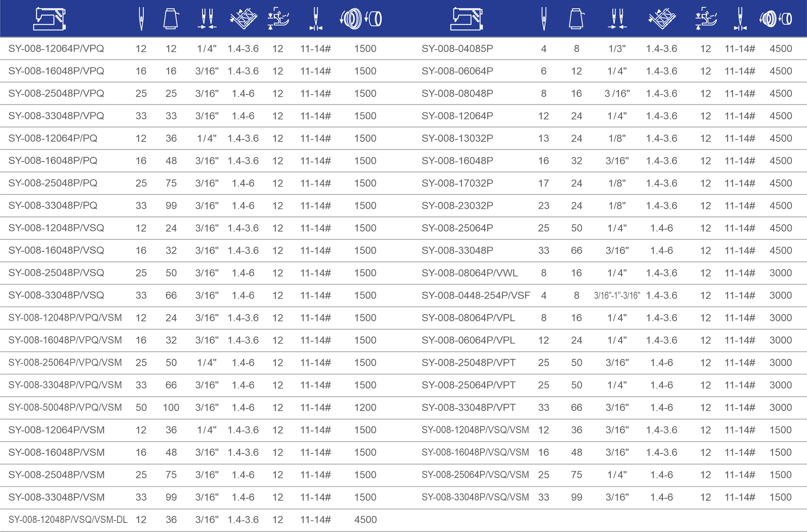Click the needle size icon in left header
807x532 pixels.
click(x=316, y=19)
